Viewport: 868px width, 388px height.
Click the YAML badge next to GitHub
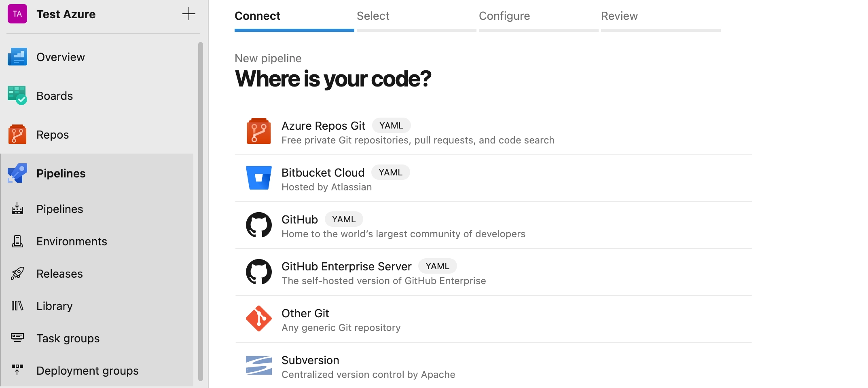[x=344, y=219]
